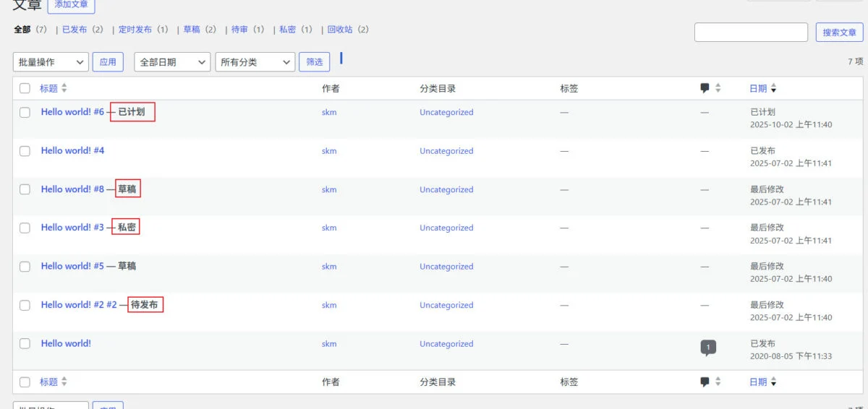This screenshot has height=409, width=868.
Task: Click the 应用 apply button
Action: (108, 62)
